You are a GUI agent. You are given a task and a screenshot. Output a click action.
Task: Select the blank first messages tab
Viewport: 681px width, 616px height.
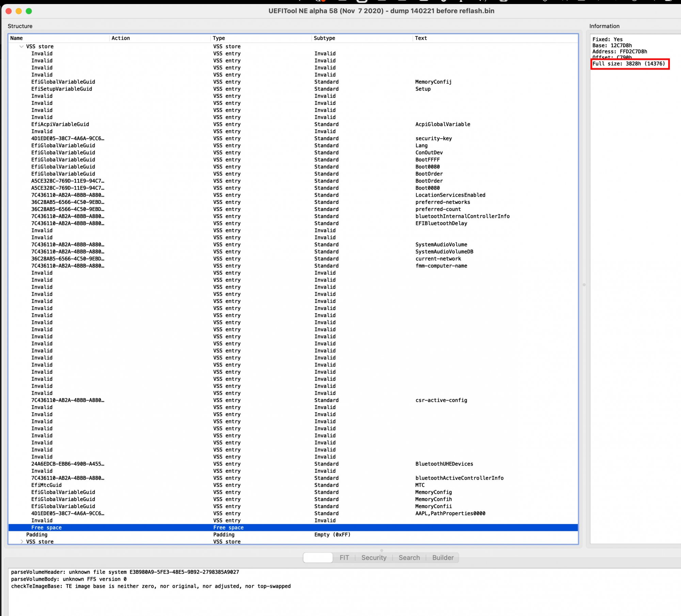(x=318, y=557)
